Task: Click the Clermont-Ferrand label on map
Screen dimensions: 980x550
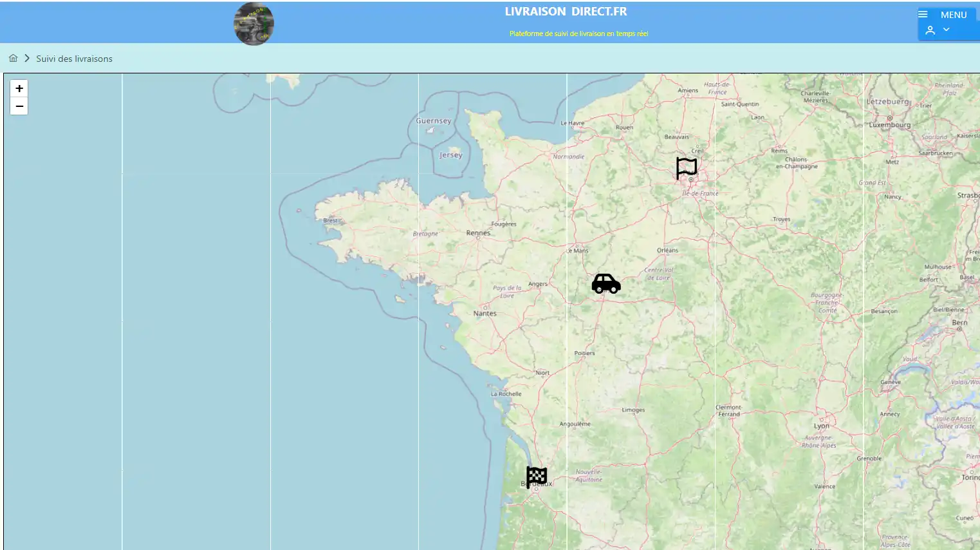Action: click(729, 411)
